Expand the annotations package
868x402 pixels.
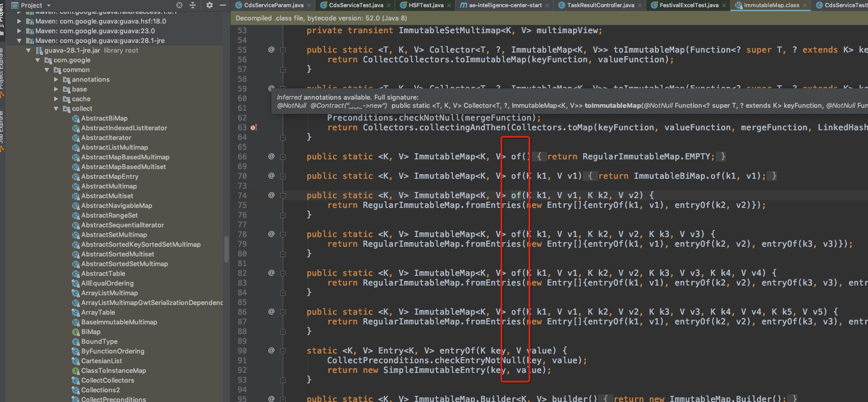pyautogui.click(x=56, y=80)
